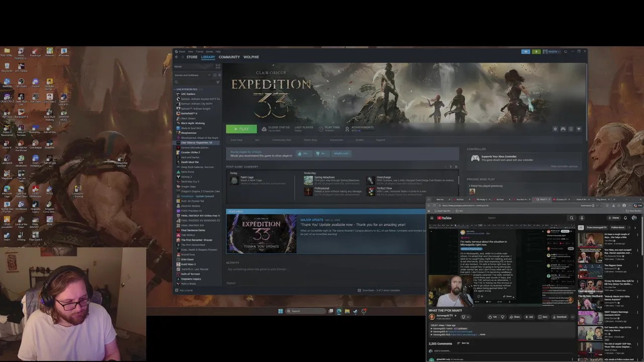Open the Thank You Update featured thumbnail
Screen dimensions: 644x362
[262, 233]
